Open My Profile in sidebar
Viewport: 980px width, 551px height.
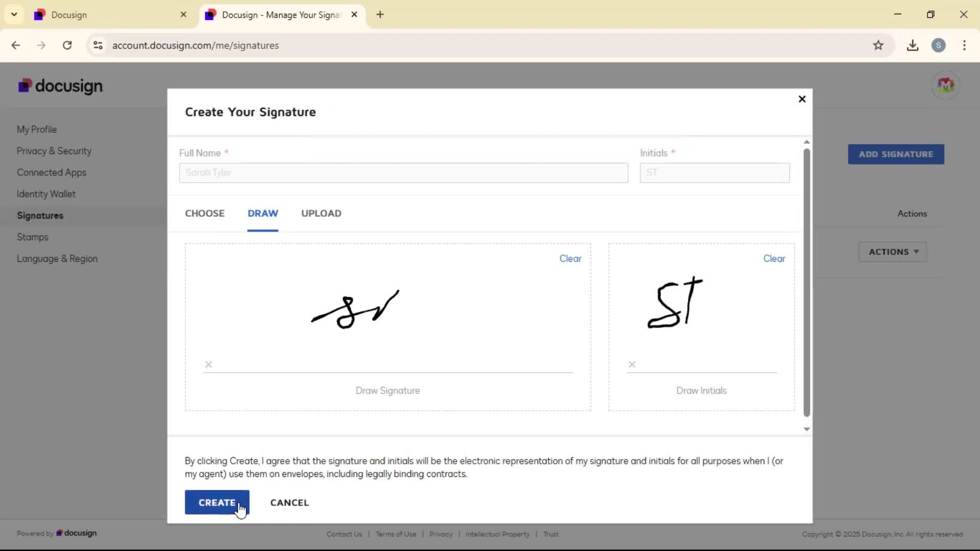pyautogui.click(x=37, y=130)
